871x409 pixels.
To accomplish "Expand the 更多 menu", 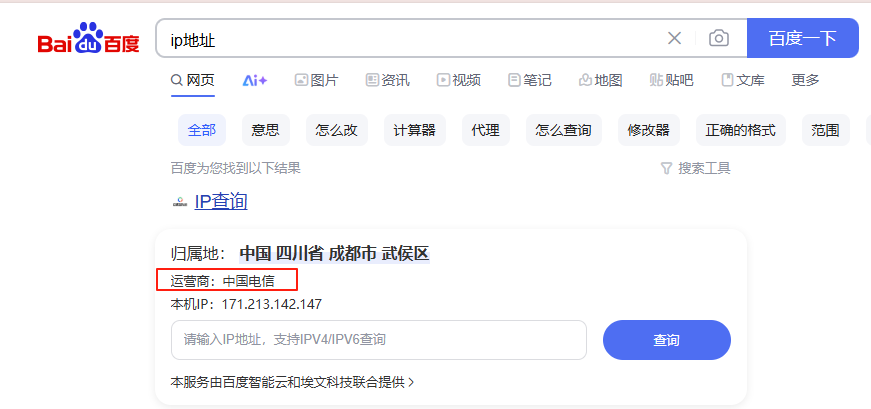I will point(805,80).
